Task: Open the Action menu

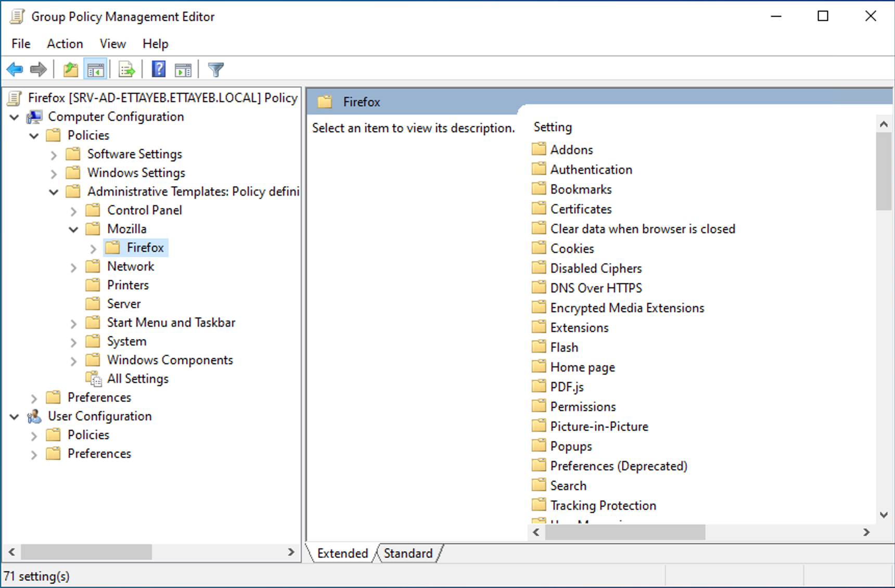Action: point(65,44)
